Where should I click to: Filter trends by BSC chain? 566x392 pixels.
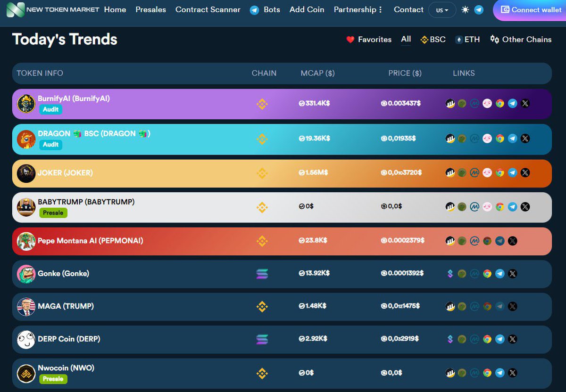pyautogui.click(x=433, y=40)
